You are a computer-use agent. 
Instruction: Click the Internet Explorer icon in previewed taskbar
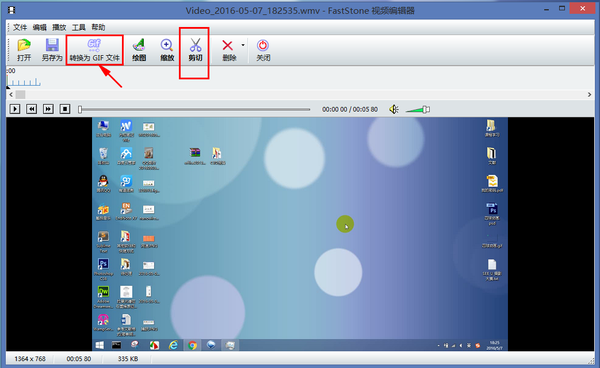tap(173, 345)
